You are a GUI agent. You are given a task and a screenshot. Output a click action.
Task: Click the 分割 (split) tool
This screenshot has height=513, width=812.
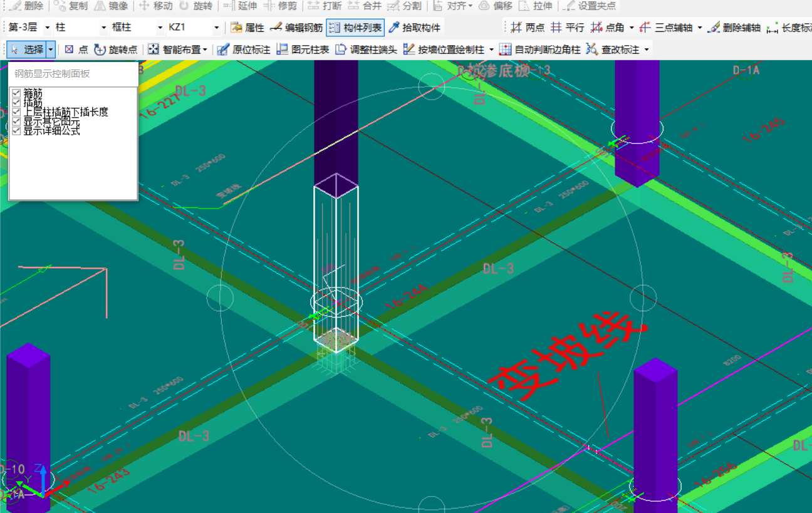[404, 6]
